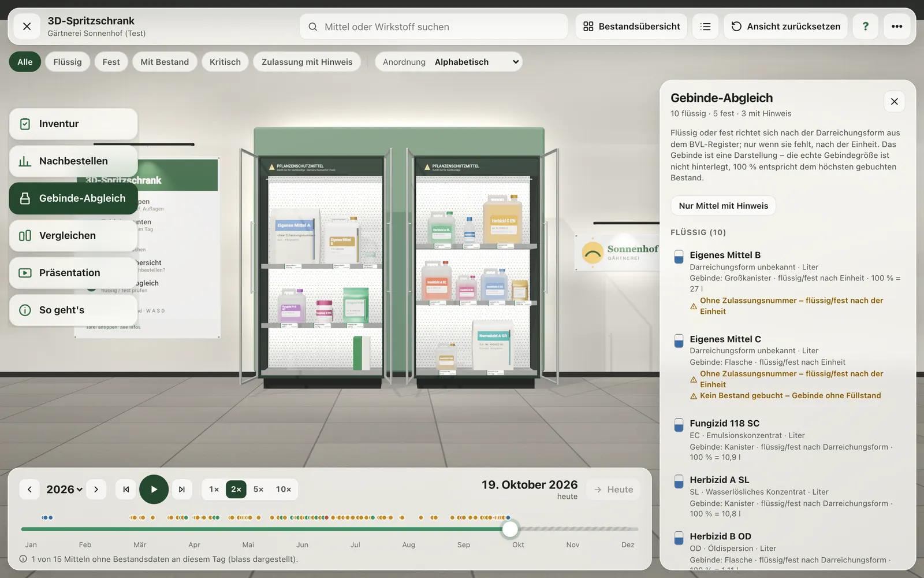The image size is (924, 578).
Task: Click Kein Bestand gebucht warning line
Action: [785, 395]
